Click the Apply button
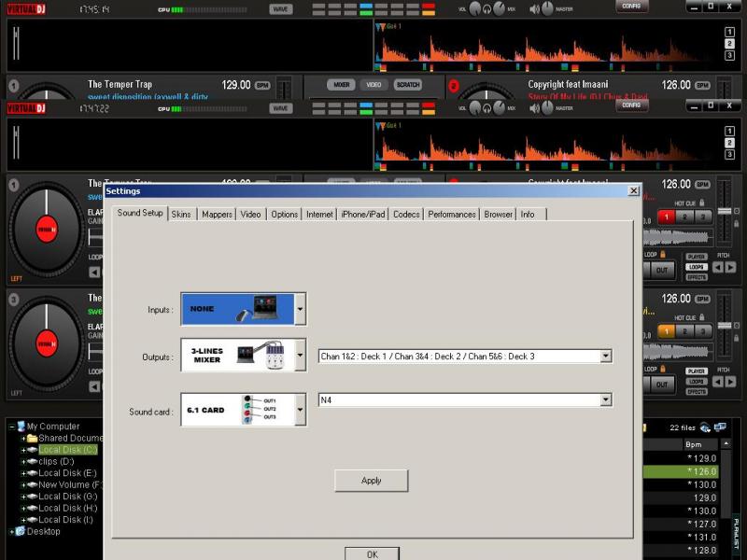Viewport: 747px width, 560px height. click(371, 481)
